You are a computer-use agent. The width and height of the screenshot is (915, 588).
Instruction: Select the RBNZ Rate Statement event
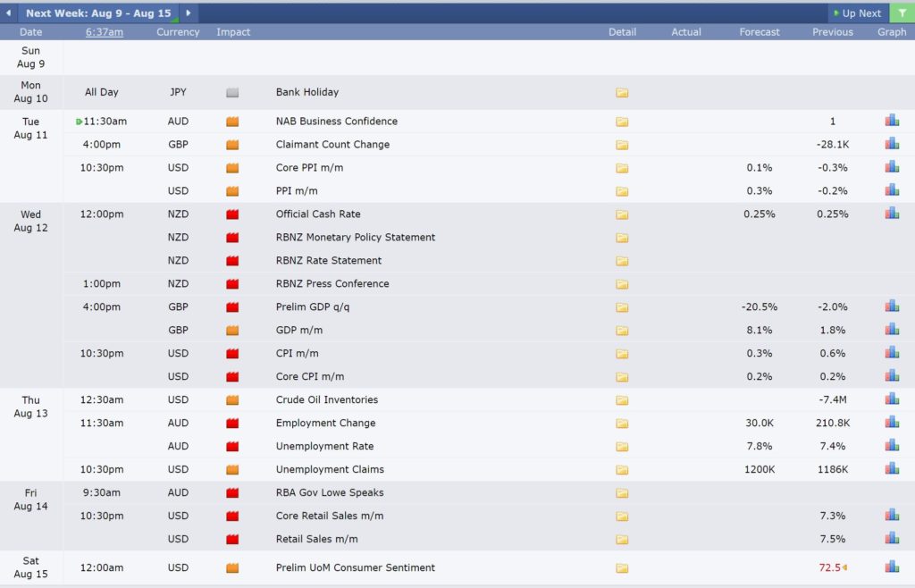point(329,261)
